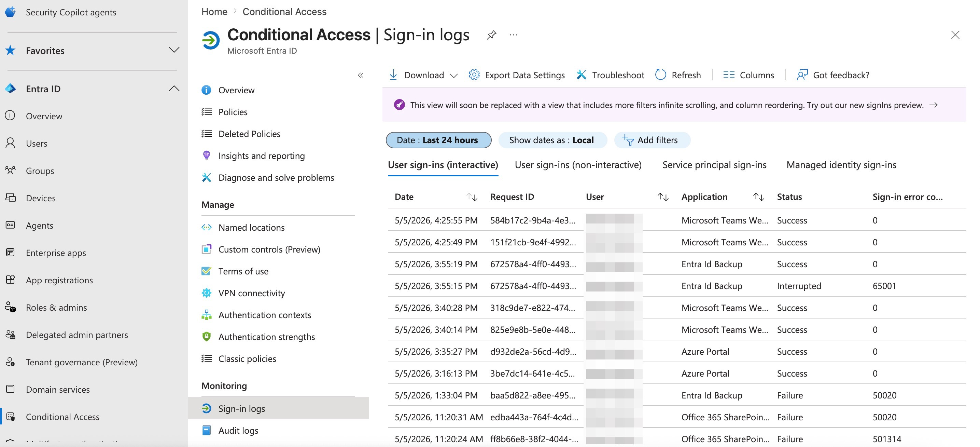The image size is (980, 447).
Task: Go to Home breadcrumb
Action: pyautogui.click(x=214, y=12)
